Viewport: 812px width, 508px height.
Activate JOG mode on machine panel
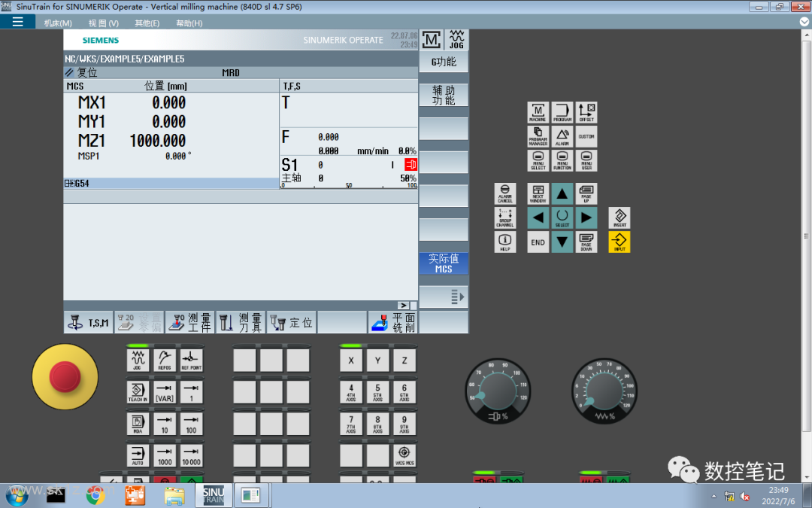coord(138,360)
